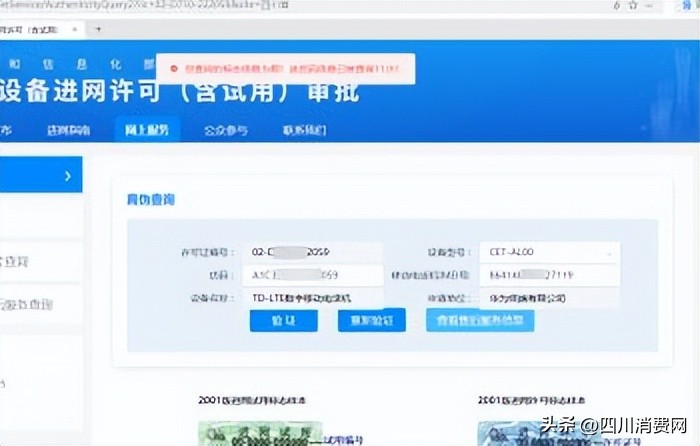Expand the blue sidebar chevron item
Image resolution: width=700 pixels, height=446 pixels.
tap(41, 175)
